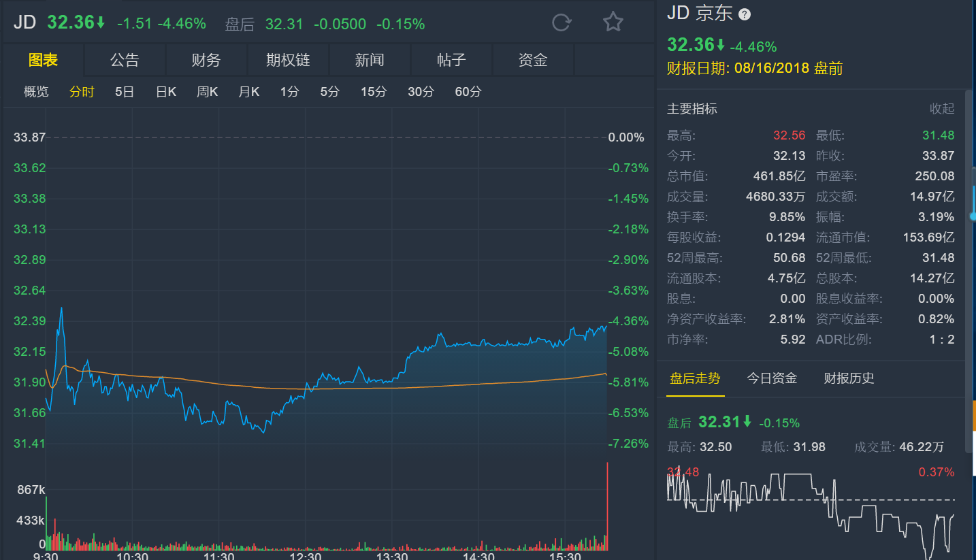Click the 867k volume axis label
The width and height of the screenshot is (976, 560).
click(31, 490)
